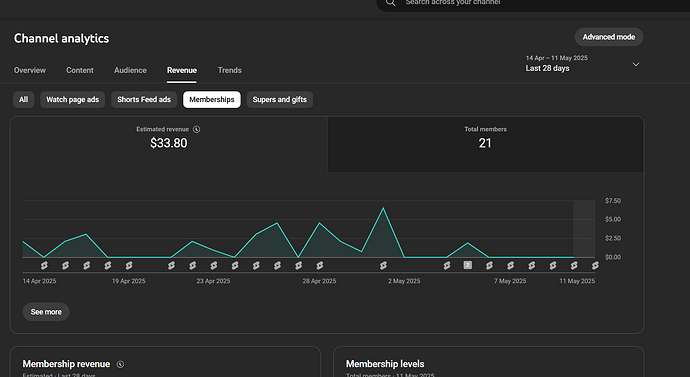Image resolution: width=690 pixels, height=377 pixels.
Task: Select the Total members metric card
Action: [485, 144]
